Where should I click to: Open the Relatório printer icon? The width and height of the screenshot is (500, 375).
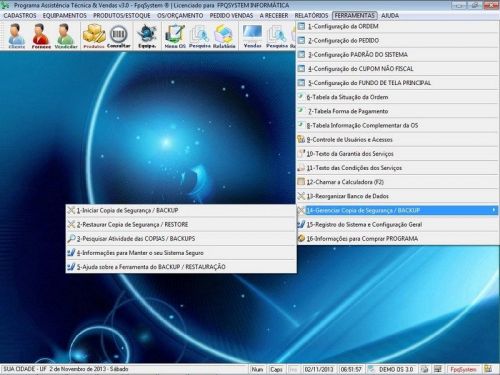pyautogui.click(x=224, y=36)
